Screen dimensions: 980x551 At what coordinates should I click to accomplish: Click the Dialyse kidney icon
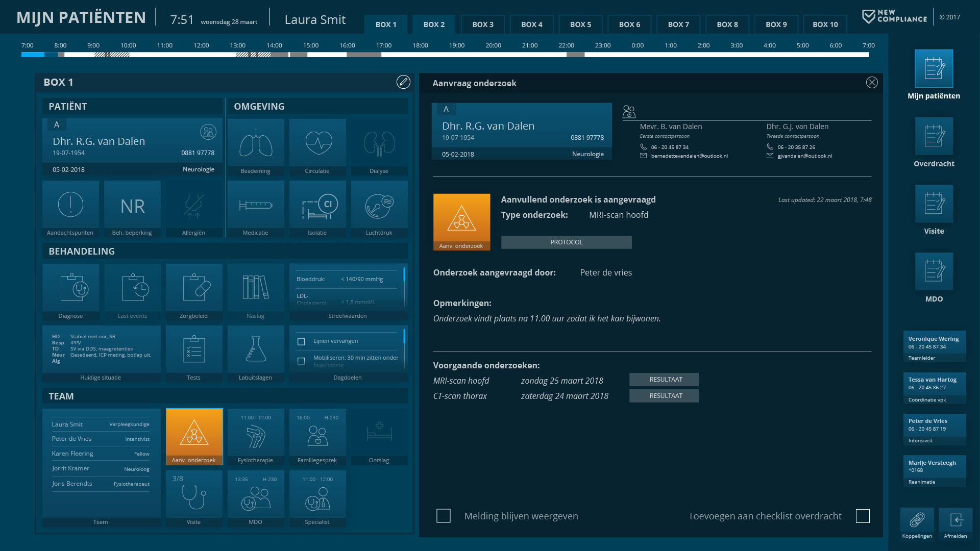click(379, 145)
